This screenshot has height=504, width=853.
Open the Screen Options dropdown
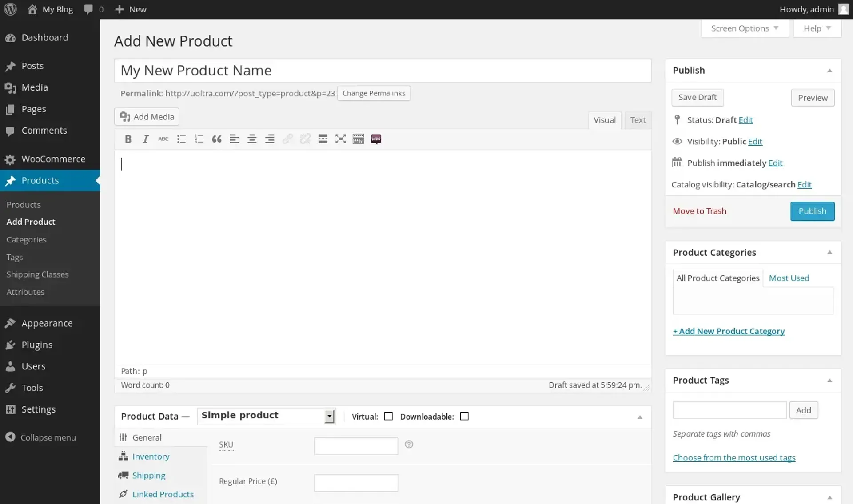coord(744,28)
